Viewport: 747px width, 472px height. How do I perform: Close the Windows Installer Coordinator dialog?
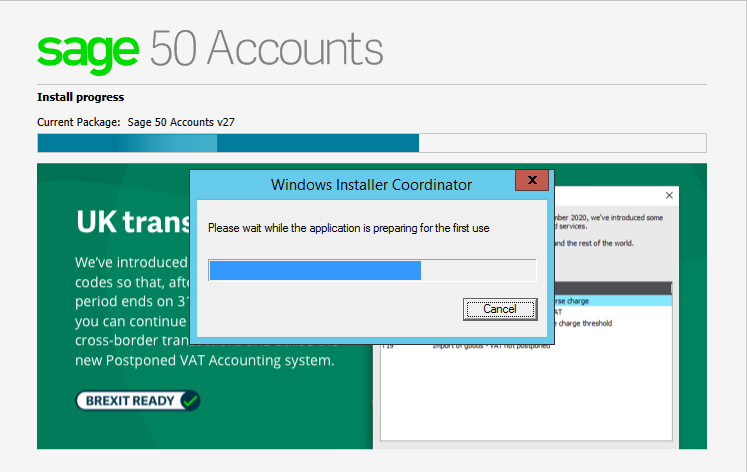click(532, 180)
